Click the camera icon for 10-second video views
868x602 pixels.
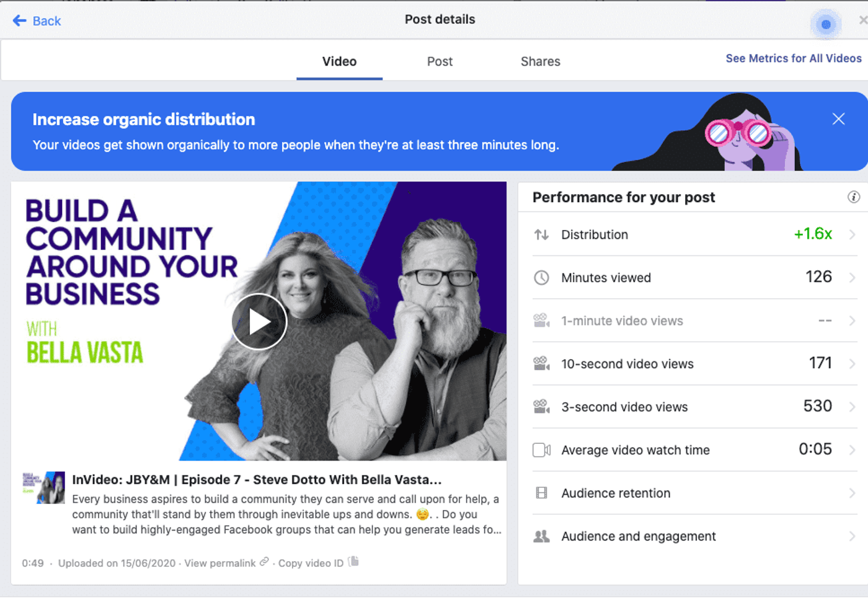coord(541,364)
